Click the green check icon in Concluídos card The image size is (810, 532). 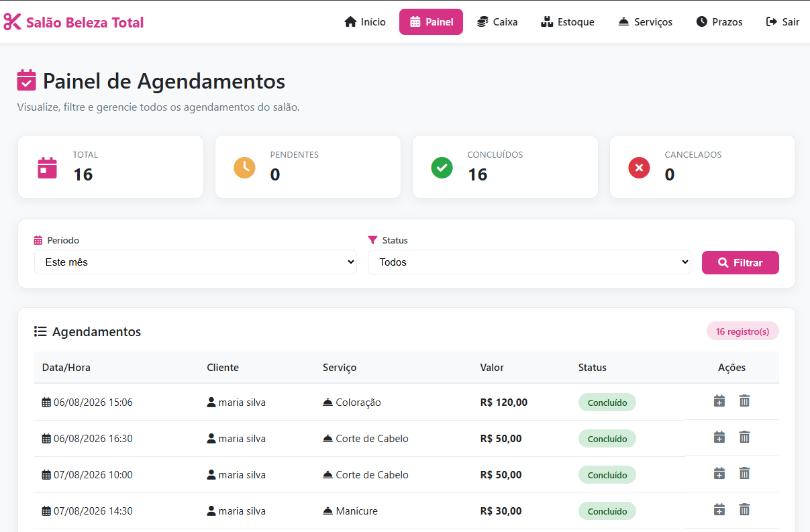click(x=442, y=167)
